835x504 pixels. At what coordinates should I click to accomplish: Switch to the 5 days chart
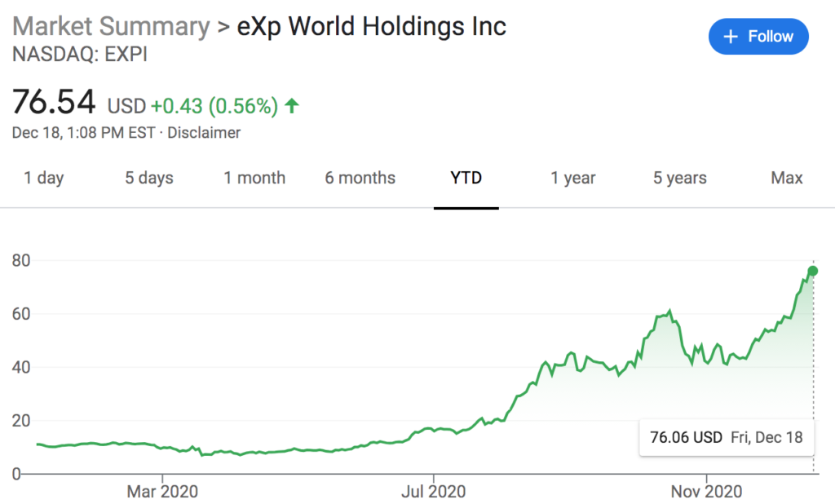(x=149, y=178)
